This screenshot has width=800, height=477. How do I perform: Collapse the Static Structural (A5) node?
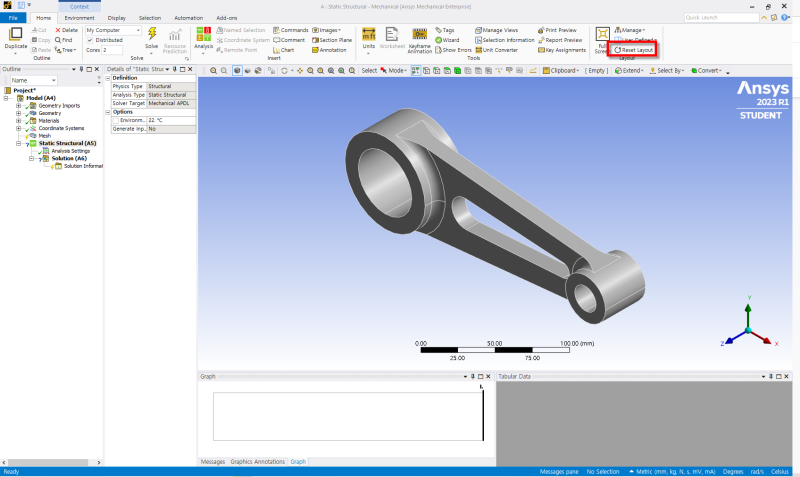[x=18, y=143]
